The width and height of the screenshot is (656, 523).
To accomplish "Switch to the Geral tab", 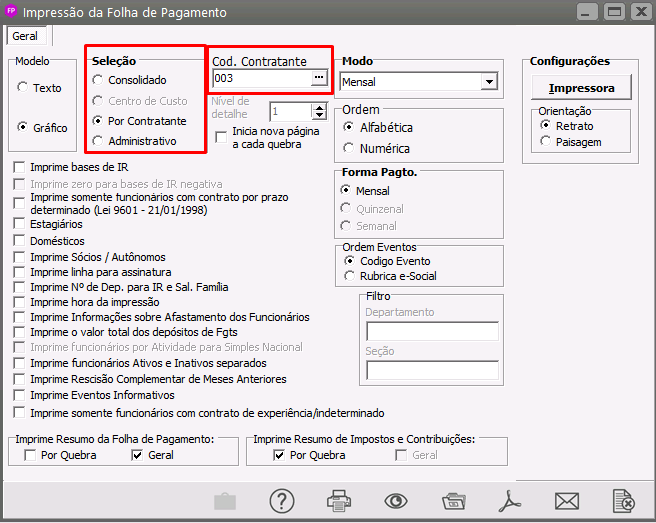I will 25,35.
